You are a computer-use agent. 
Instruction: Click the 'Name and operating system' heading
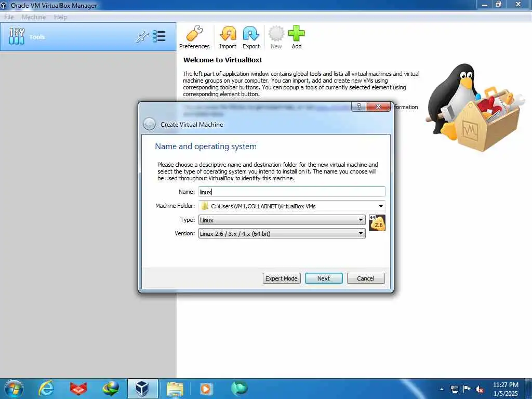coord(206,146)
